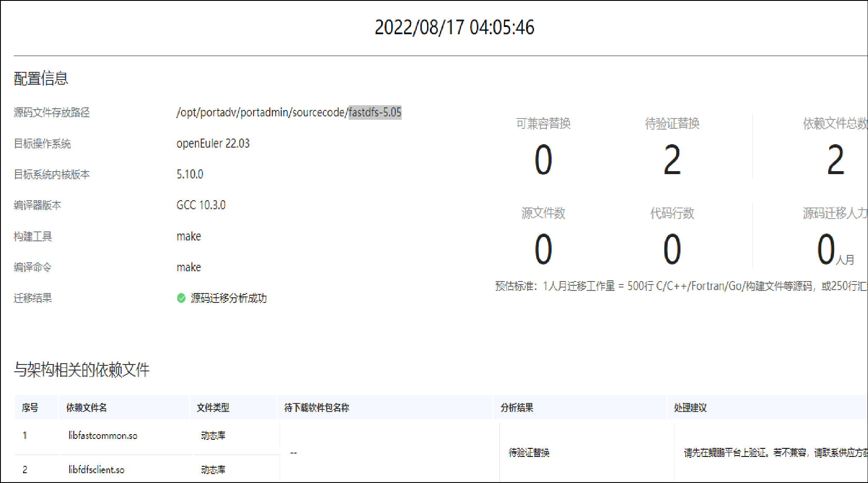
Task: Click the GCC 10.3.0 compiler version value
Action: 201,205
